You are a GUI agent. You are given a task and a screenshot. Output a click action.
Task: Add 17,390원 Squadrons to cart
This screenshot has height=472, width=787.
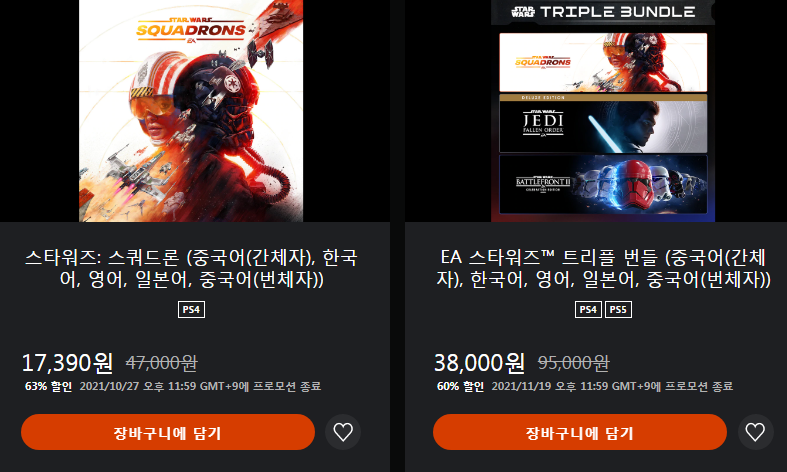168,432
